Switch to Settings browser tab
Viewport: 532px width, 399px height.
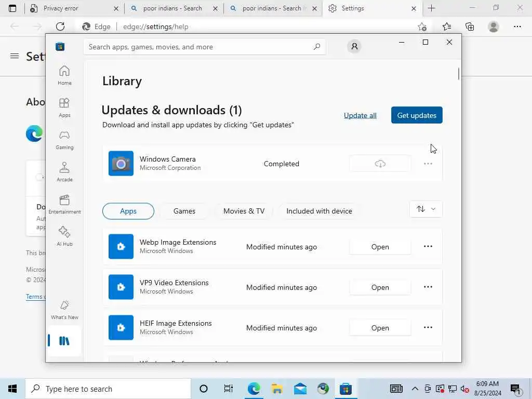[x=373, y=8]
